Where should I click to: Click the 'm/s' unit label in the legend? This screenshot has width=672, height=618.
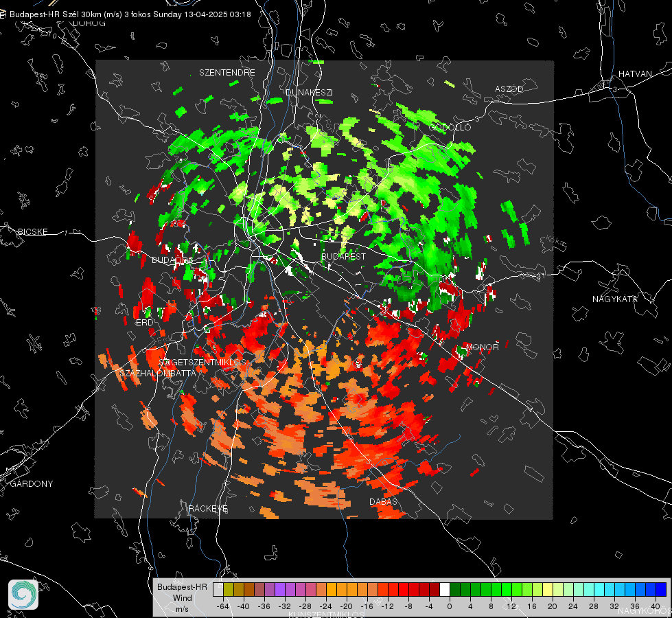182,608
